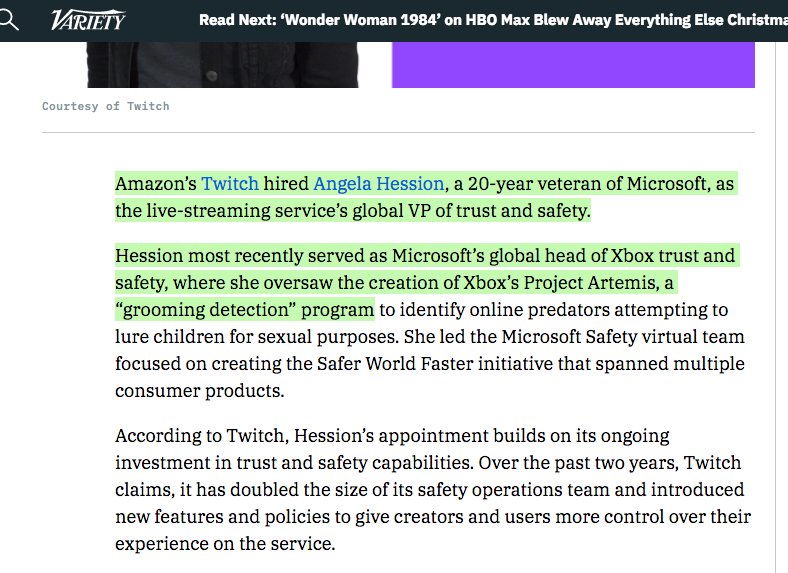Click the 'Courtesy of Twitch' caption
This screenshot has width=788, height=573.
tap(106, 106)
